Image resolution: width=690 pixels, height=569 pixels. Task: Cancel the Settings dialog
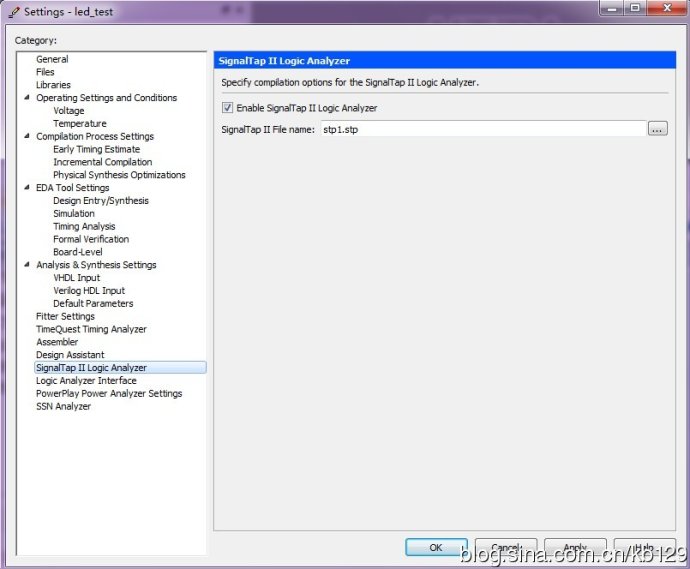tap(506, 547)
